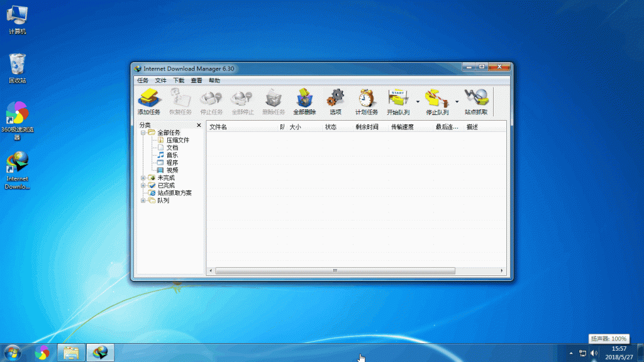Screen dimensions: 644x362
Task: Click the 停止队列 (Stop Queue) icon
Action: [437, 101]
